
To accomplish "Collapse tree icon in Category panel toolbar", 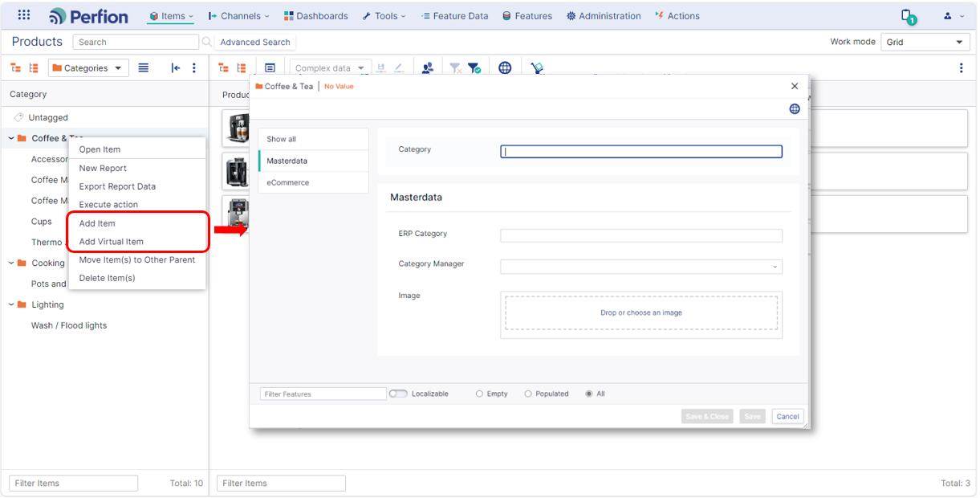I will (x=34, y=68).
